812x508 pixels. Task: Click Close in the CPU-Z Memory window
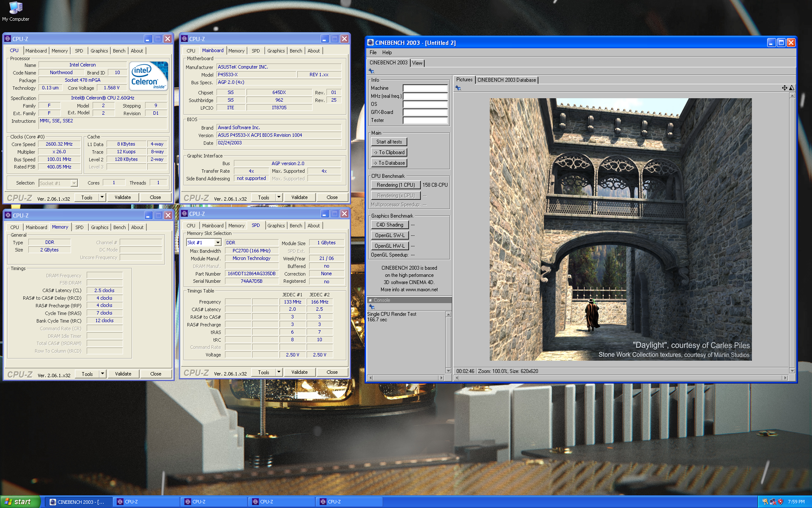[156, 374]
